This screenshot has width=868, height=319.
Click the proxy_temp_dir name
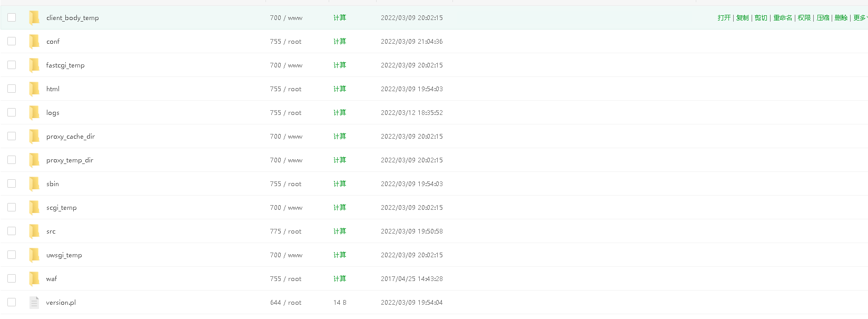point(70,160)
